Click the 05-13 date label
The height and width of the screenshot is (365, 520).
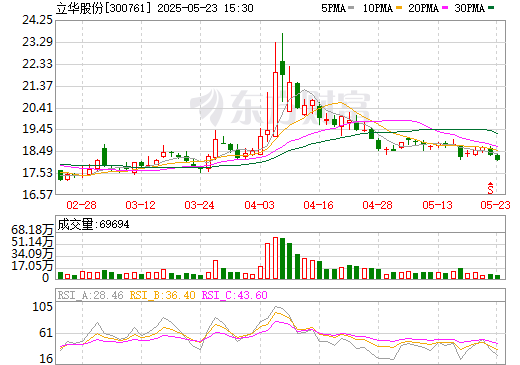click(437, 205)
